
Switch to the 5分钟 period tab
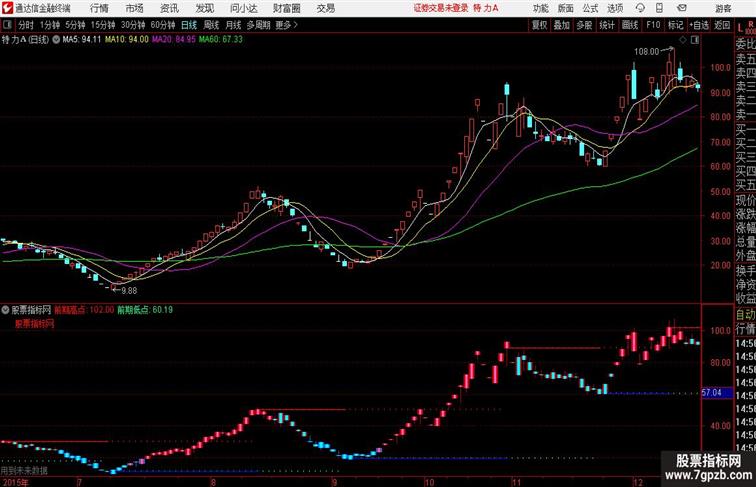75,25
